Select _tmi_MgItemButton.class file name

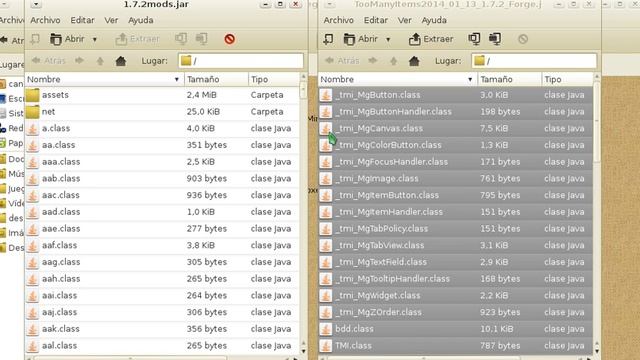(387, 195)
